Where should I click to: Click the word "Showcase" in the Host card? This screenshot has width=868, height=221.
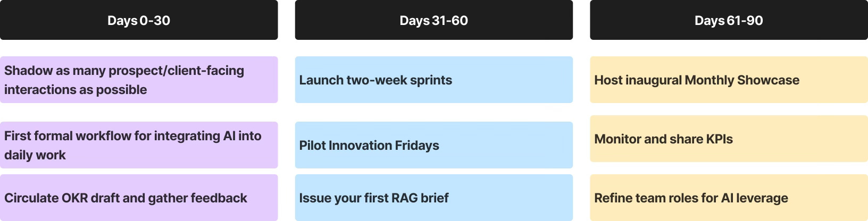(x=768, y=80)
